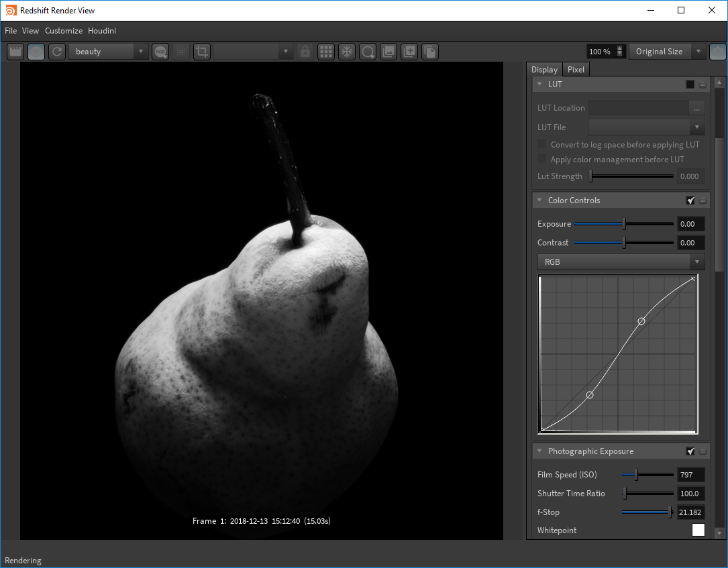Click the RGB channel display icon
Viewport: 728px width, 568px height.
(x=160, y=52)
